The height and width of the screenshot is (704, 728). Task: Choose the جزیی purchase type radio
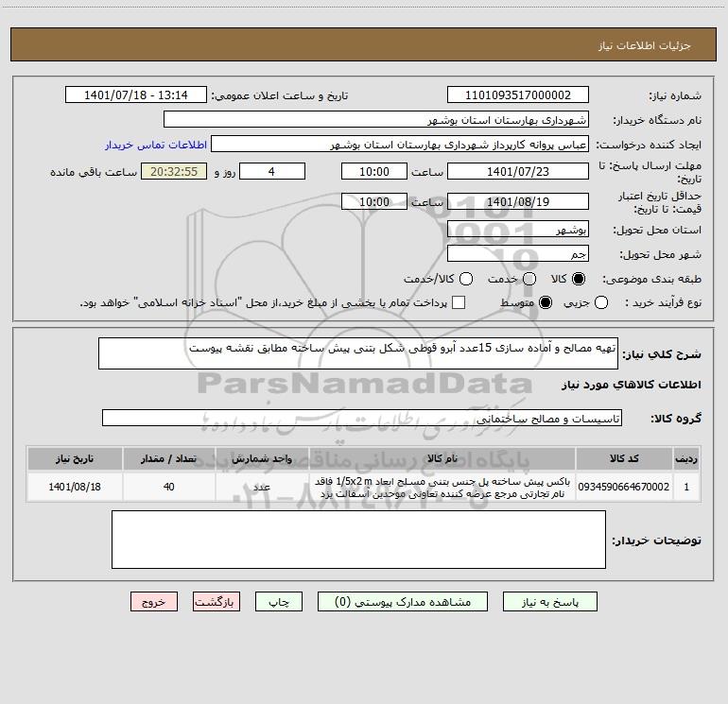pyautogui.click(x=601, y=302)
